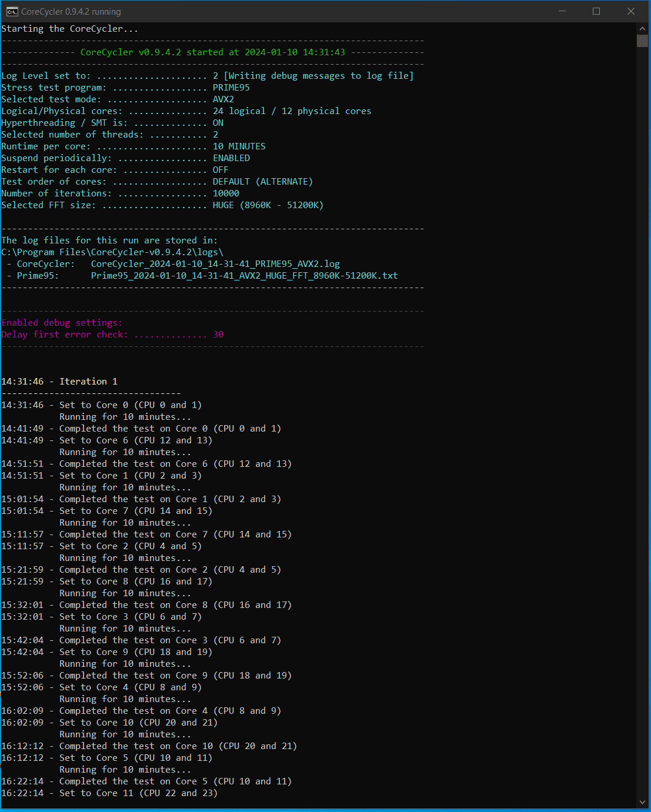Maximize the CoreCycler console window

pyautogui.click(x=596, y=11)
